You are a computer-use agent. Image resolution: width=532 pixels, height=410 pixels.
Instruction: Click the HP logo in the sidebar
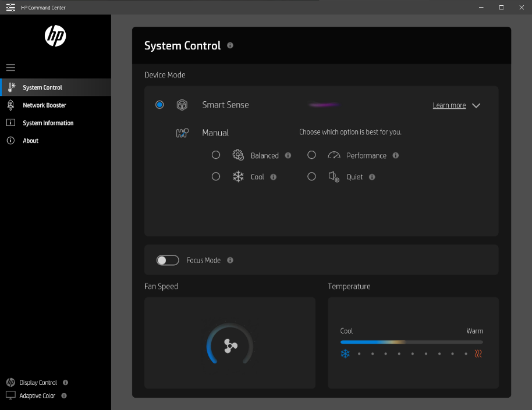click(x=55, y=36)
